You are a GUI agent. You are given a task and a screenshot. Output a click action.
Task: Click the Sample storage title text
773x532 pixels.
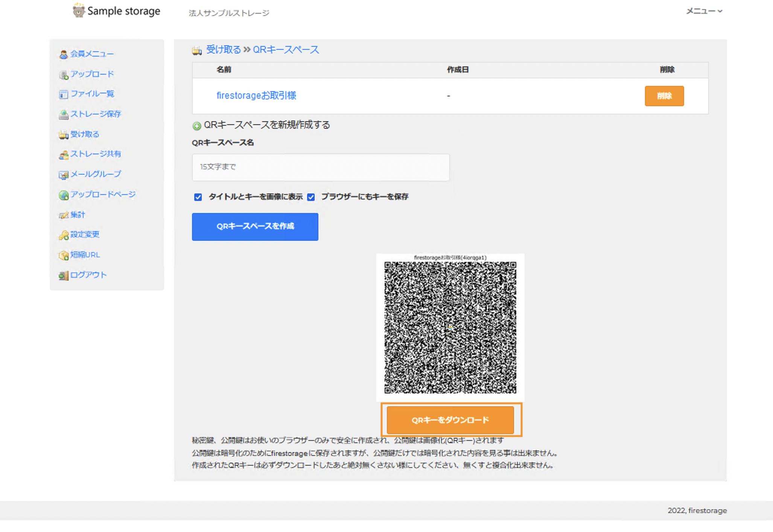point(124,11)
